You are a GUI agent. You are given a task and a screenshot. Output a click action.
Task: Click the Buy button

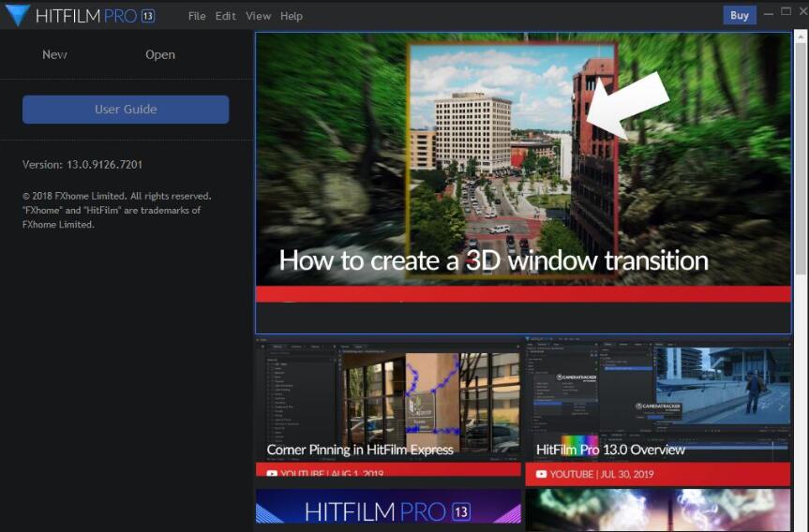(x=740, y=16)
